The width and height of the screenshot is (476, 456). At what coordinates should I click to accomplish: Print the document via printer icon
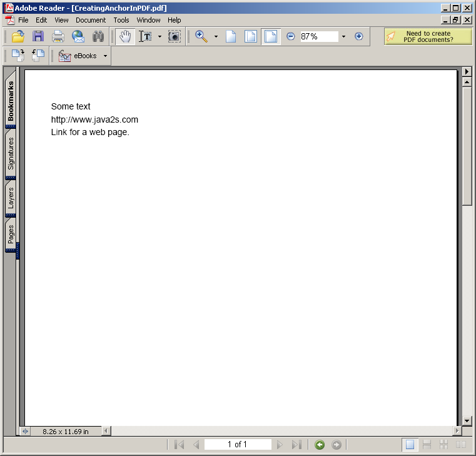(x=58, y=36)
